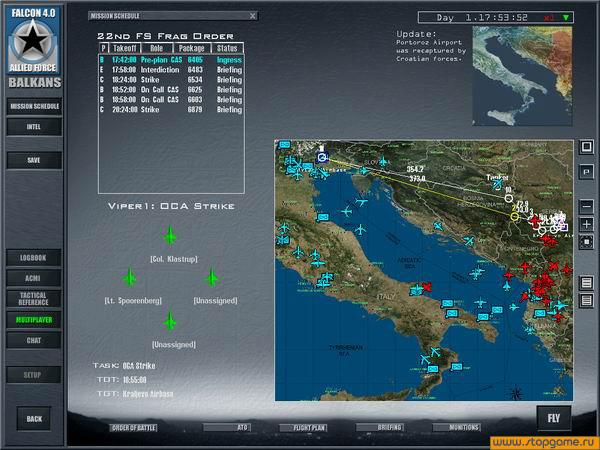Screen dimensions: 600x450
Task: Click the lead aircraft icon in formation
Action: point(170,235)
